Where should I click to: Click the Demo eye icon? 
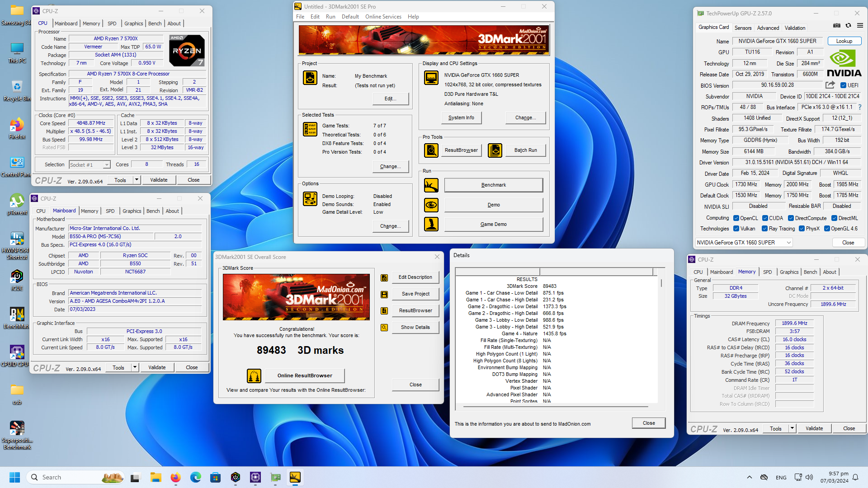click(x=431, y=205)
